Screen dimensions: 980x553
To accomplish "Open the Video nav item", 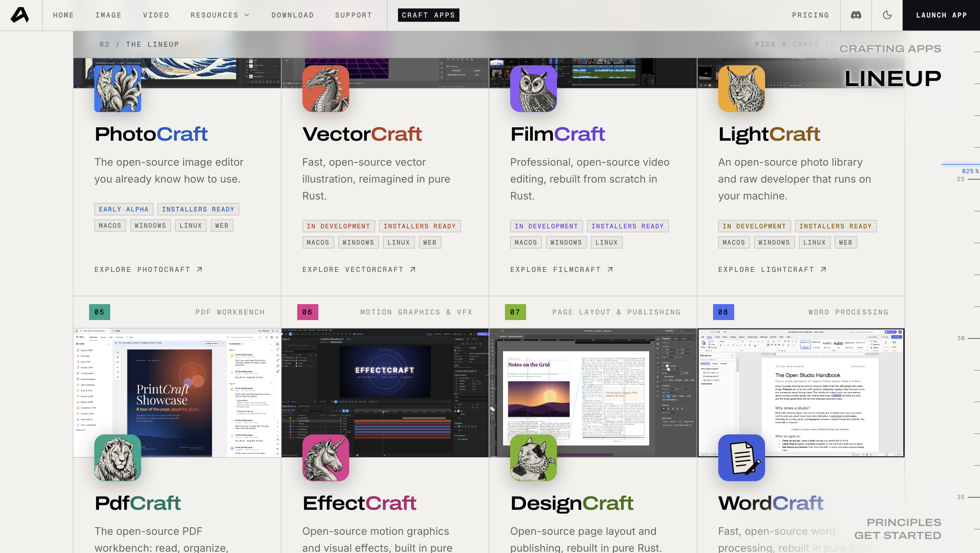I will pos(156,15).
